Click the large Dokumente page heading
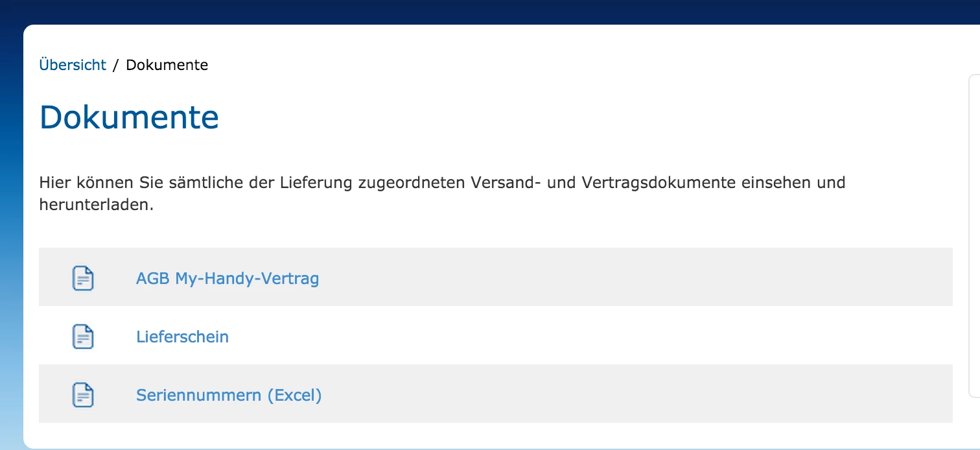The height and width of the screenshot is (450, 980). point(130,117)
